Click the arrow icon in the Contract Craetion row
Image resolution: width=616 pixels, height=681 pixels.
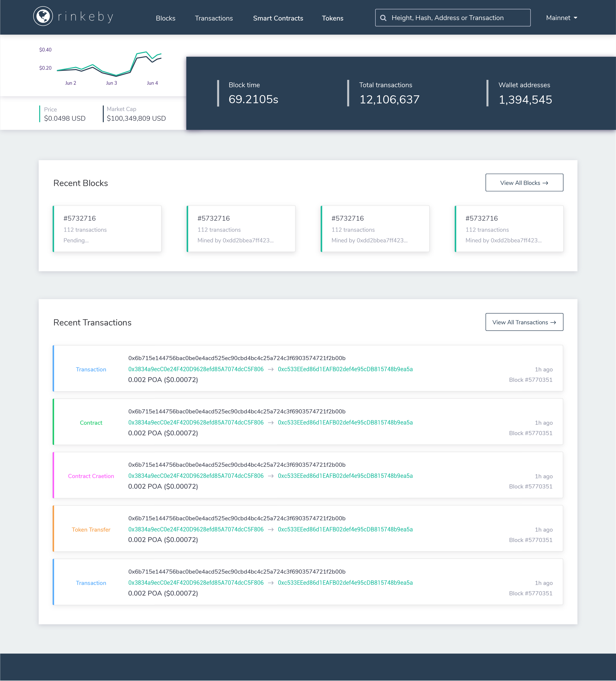[x=271, y=476]
